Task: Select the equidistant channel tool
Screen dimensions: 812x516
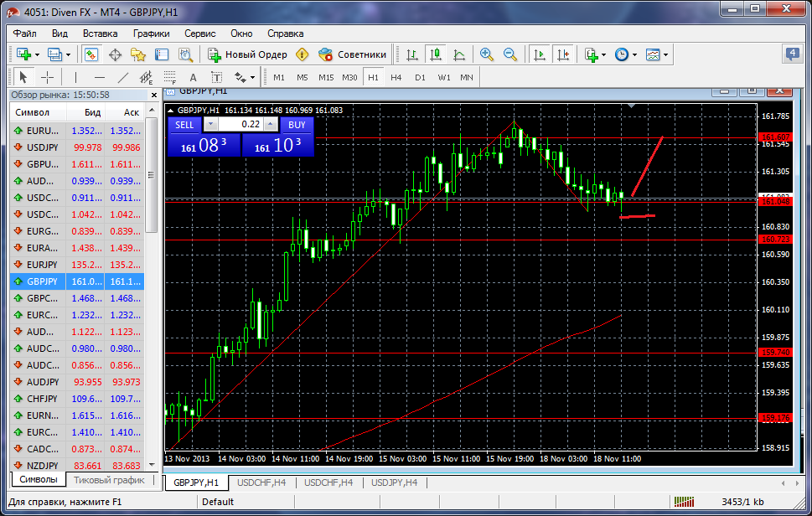Action: click(146, 77)
